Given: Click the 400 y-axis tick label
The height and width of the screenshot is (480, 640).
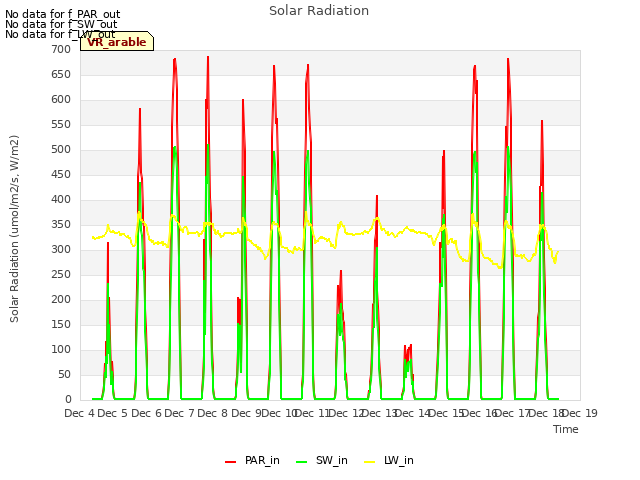Looking at the screenshot, I should [61, 200].
